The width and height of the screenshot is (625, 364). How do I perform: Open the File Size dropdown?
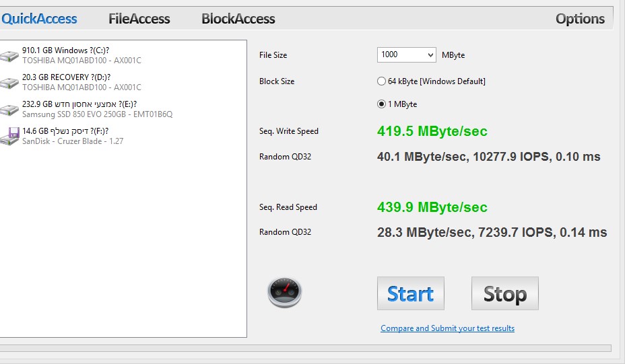click(406, 54)
